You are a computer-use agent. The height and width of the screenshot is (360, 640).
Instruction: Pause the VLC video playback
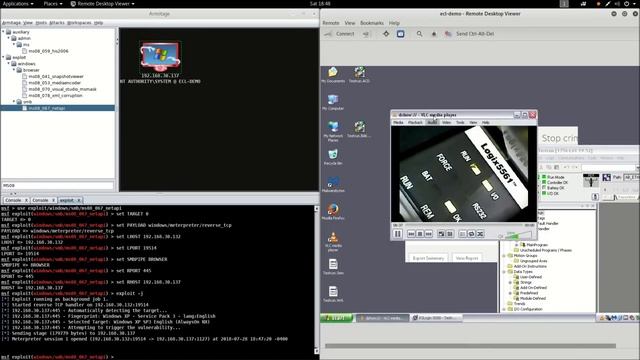tap(398, 234)
